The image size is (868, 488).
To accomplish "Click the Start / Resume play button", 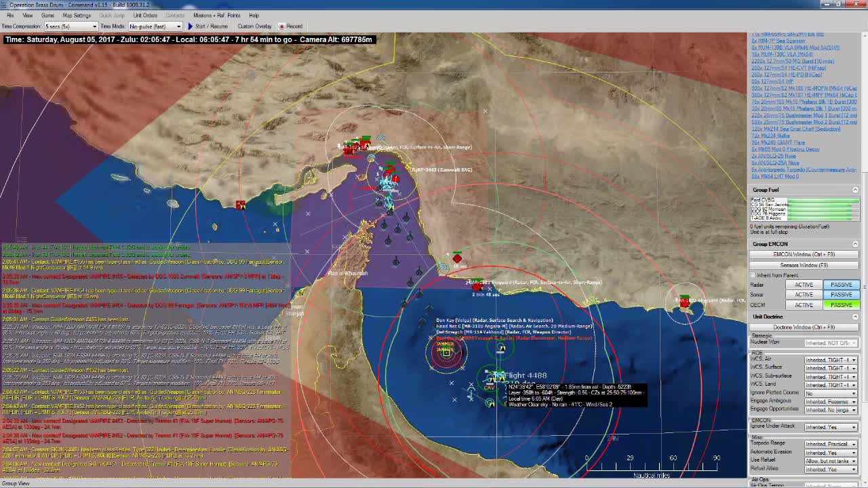I will (208, 26).
